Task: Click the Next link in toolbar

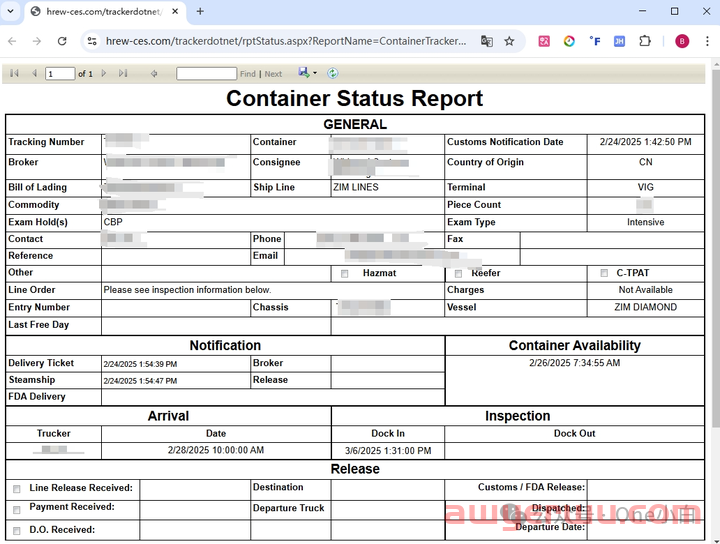Action: 273,74
